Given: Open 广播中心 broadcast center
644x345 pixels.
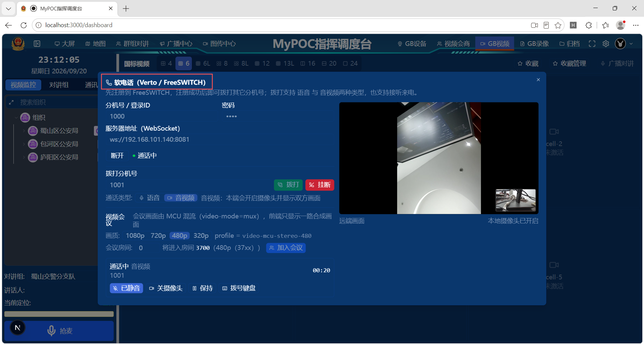Looking at the screenshot, I should (x=176, y=44).
